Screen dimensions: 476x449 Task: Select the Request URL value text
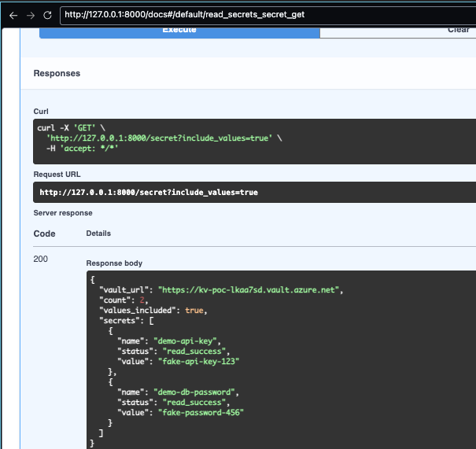pos(149,193)
